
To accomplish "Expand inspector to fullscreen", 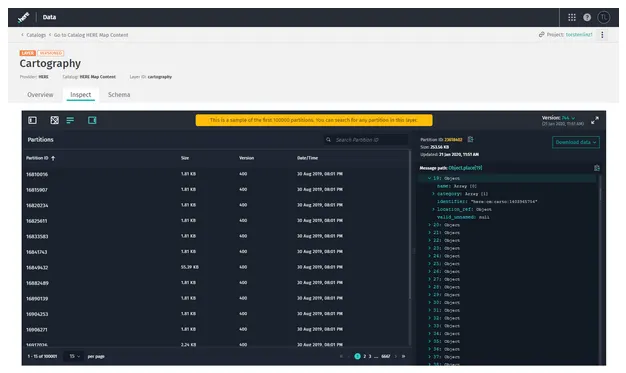I will point(594,120).
